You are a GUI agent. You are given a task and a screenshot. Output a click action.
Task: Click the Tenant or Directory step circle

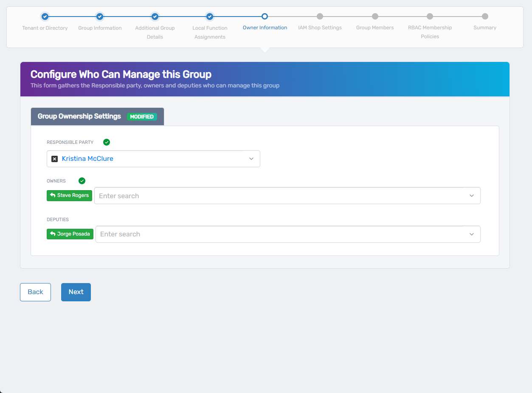pos(45,17)
